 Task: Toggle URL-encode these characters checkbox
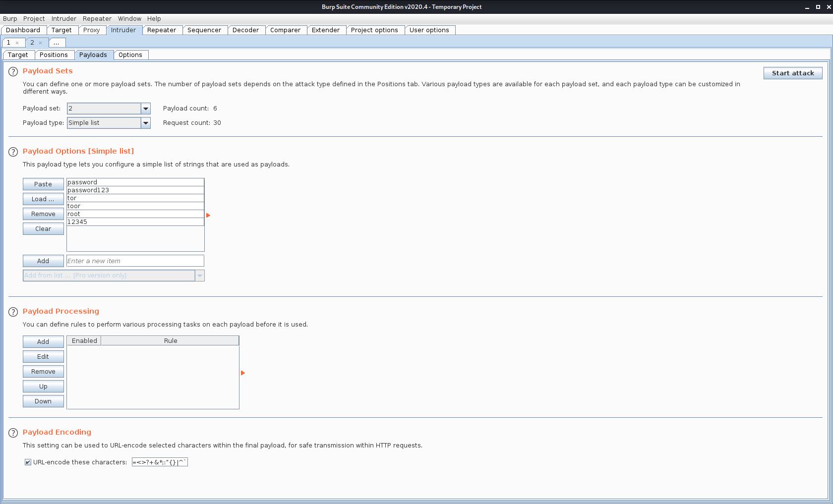coord(28,462)
